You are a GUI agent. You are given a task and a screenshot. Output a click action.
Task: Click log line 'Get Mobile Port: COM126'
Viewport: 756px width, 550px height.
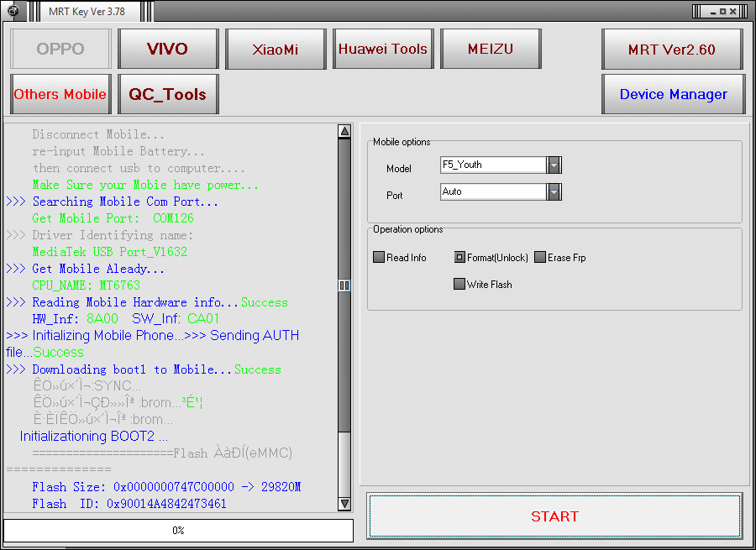[x=113, y=218]
